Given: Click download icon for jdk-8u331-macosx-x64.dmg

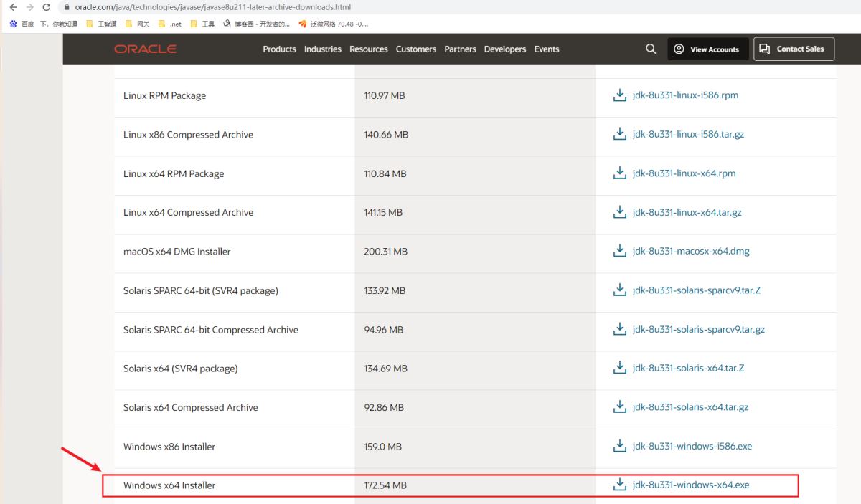Looking at the screenshot, I should tap(620, 252).
